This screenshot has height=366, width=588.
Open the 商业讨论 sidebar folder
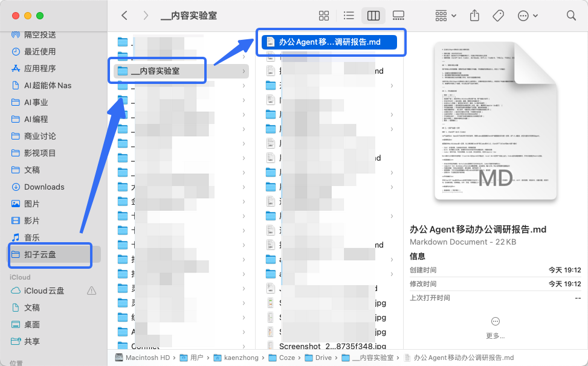click(x=40, y=136)
